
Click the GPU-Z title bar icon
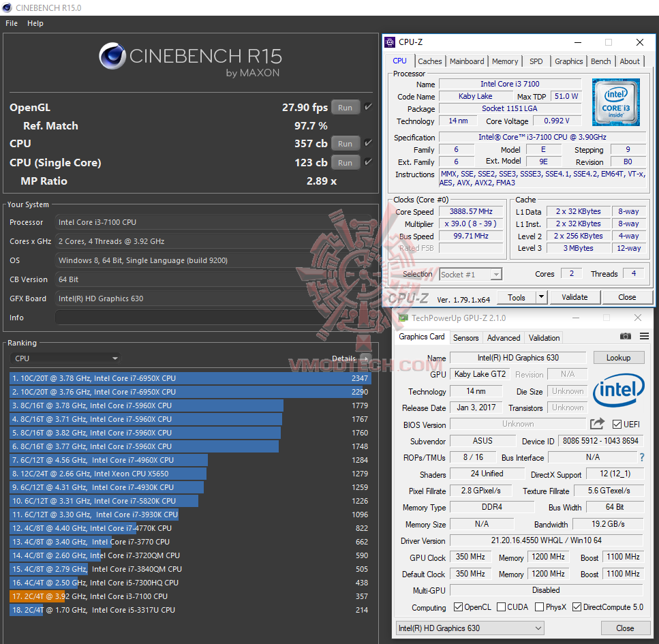tap(403, 318)
